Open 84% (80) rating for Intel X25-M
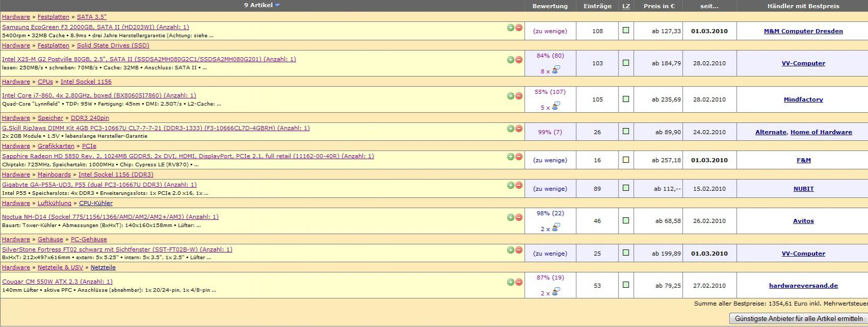Viewport: 868px width, 327px height. [550, 56]
